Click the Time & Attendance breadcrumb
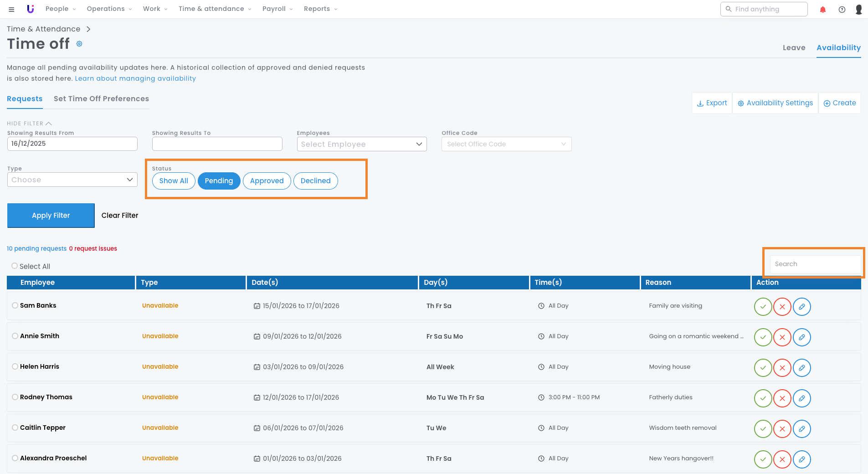Viewport: 868px width, 474px height. click(44, 29)
